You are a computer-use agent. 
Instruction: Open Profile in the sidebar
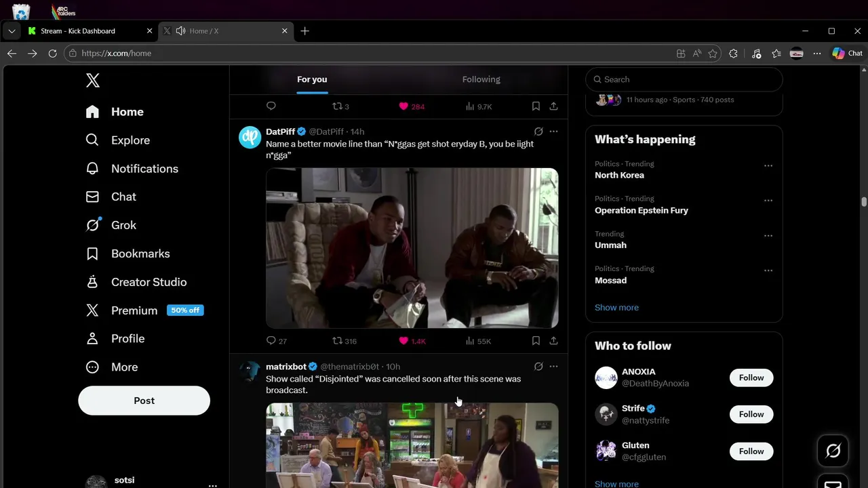click(x=115, y=338)
